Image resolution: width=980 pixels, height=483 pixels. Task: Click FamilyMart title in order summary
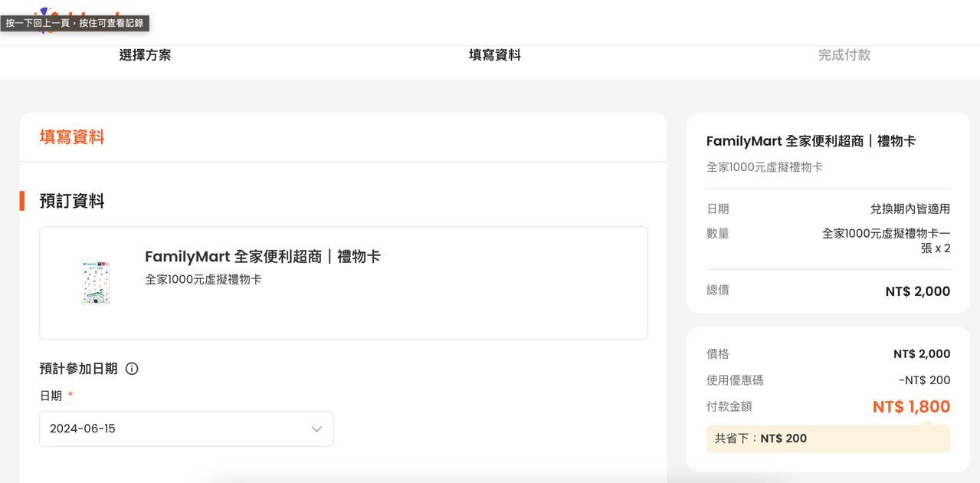(811, 141)
